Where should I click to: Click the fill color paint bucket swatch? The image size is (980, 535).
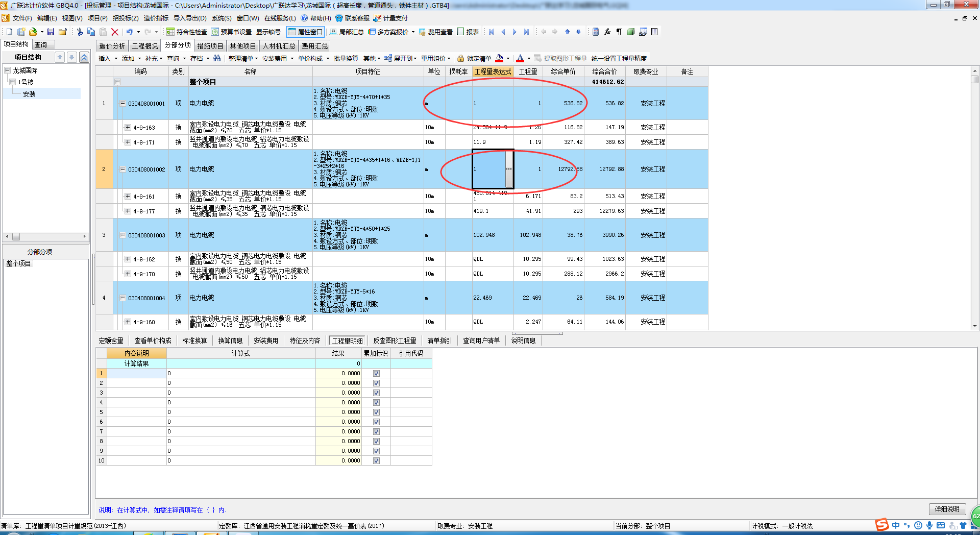[499, 58]
